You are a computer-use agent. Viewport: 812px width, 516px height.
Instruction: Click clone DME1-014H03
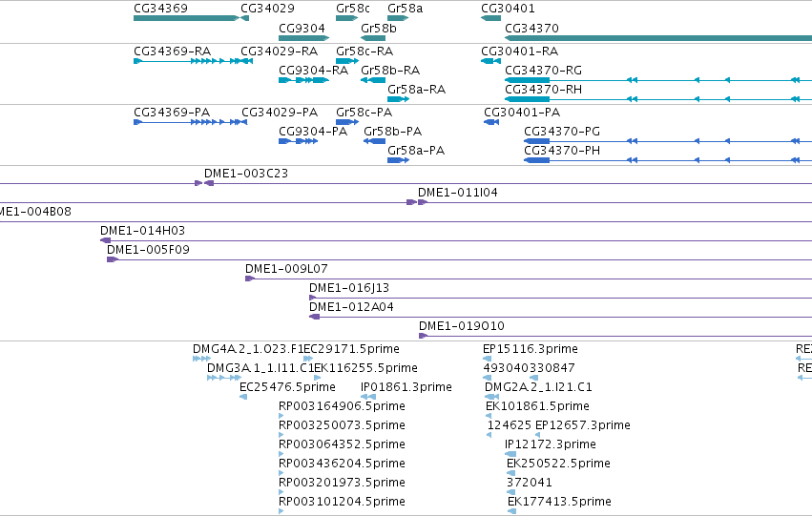(456, 240)
